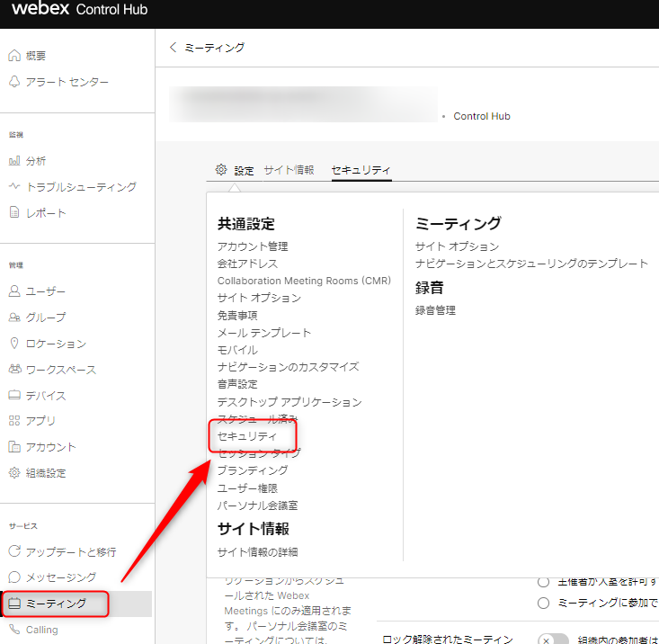Open the 設定 tab
The image size is (659, 644).
tap(244, 171)
